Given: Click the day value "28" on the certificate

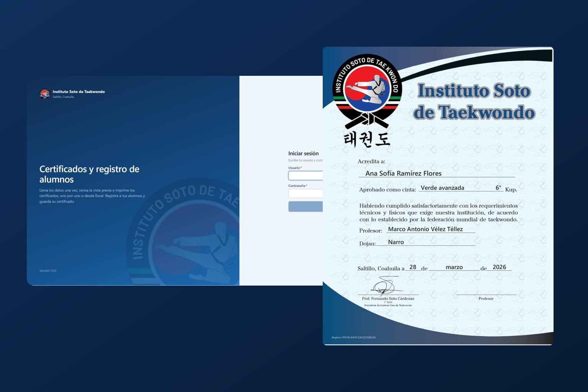Looking at the screenshot, I should tap(413, 267).
